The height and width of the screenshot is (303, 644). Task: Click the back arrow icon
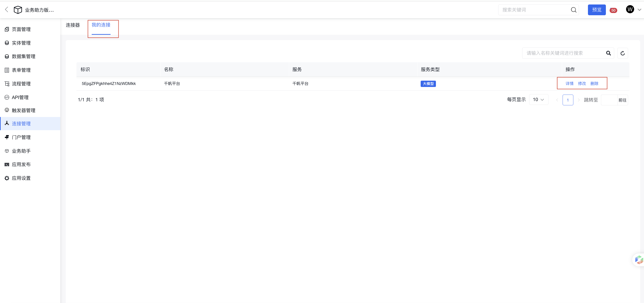point(7,9)
